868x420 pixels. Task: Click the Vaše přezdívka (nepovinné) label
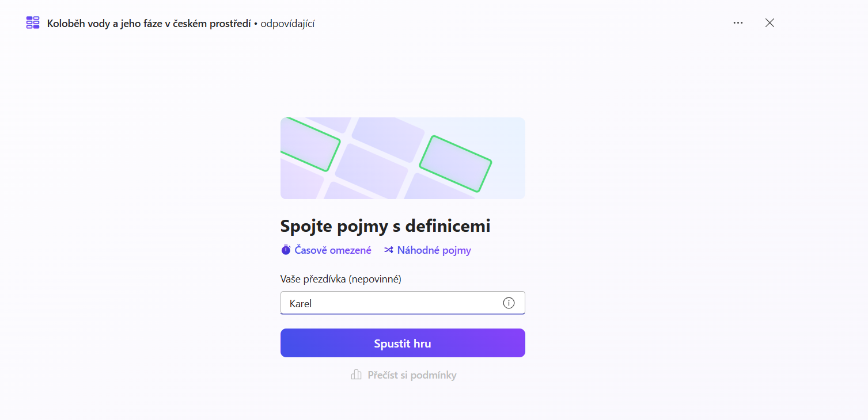pyautogui.click(x=340, y=279)
